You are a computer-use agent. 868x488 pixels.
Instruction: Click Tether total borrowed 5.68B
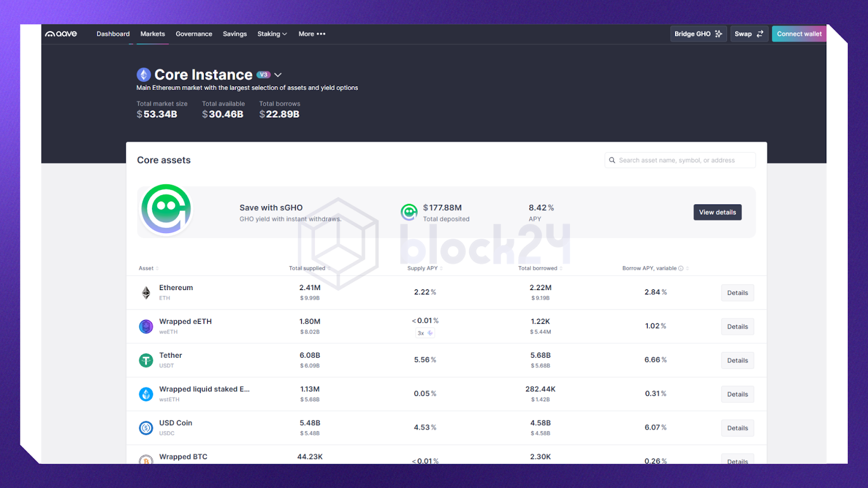(540, 356)
